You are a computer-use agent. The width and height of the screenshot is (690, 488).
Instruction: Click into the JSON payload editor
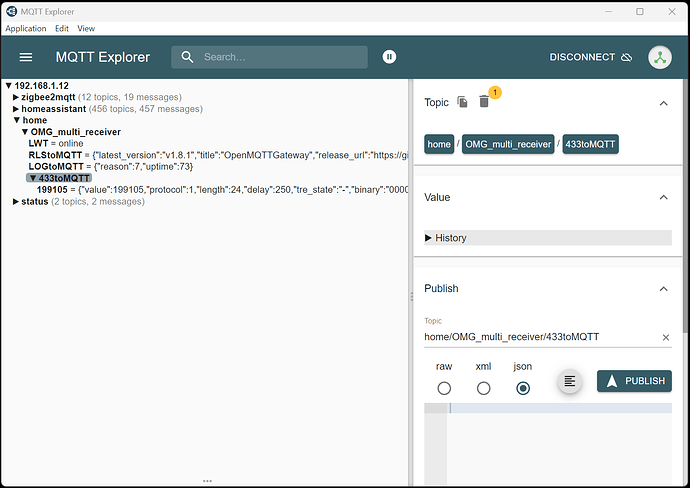click(559, 444)
